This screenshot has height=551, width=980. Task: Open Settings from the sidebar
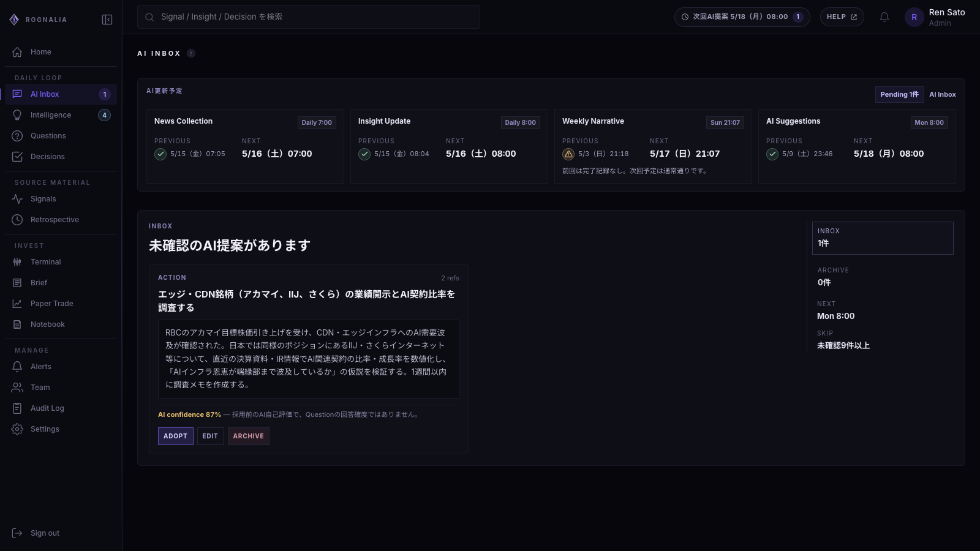61,429
